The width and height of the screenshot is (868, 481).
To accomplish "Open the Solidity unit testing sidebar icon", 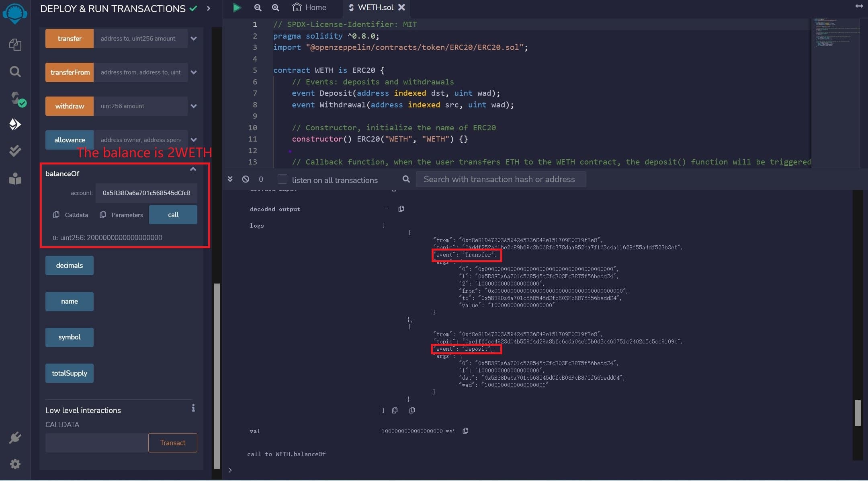I will [x=15, y=151].
